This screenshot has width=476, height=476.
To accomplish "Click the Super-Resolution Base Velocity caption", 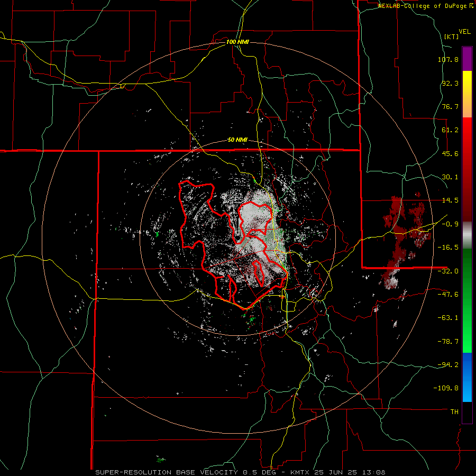I will [x=240, y=472].
